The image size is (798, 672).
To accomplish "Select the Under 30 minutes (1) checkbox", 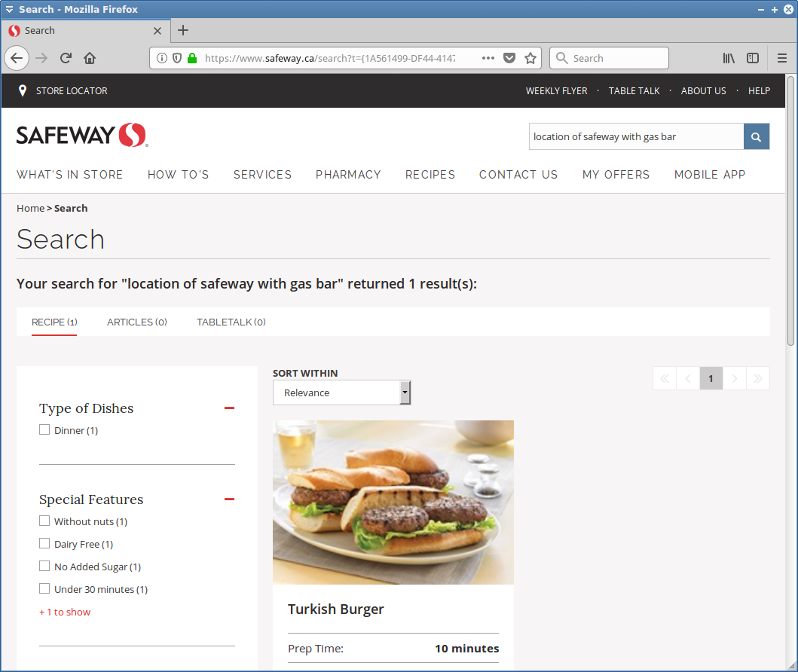I will click(44, 588).
